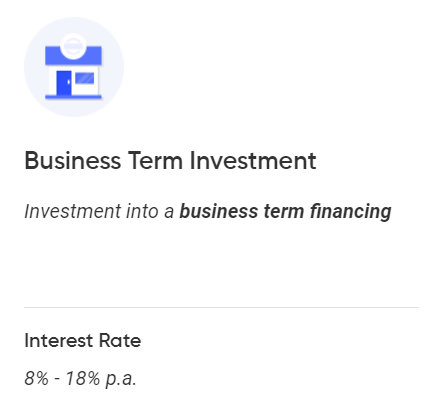Click the blue base line under the shop
This screenshot has width=430, height=412.
point(73,97)
